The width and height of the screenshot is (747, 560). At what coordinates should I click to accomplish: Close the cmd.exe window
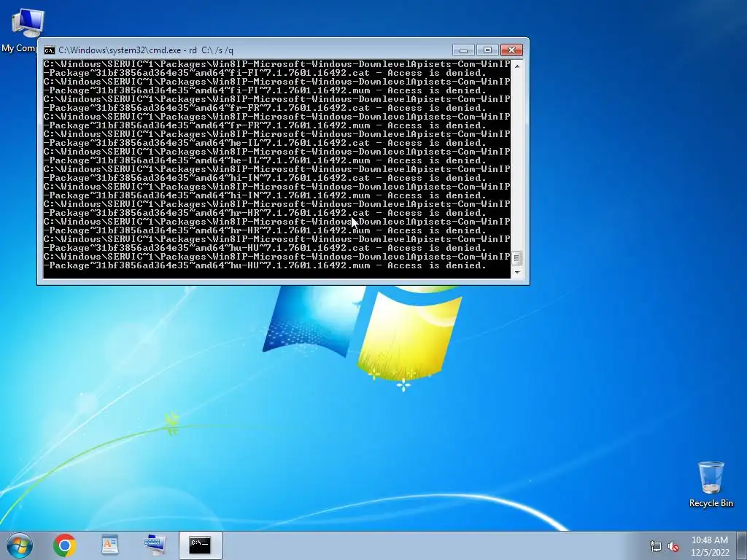pos(511,50)
